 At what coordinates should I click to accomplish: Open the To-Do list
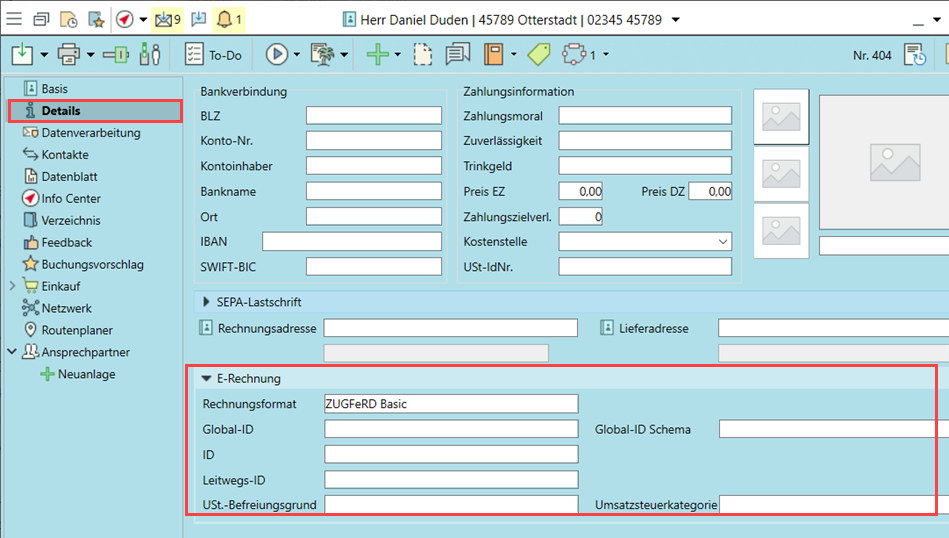click(x=217, y=55)
